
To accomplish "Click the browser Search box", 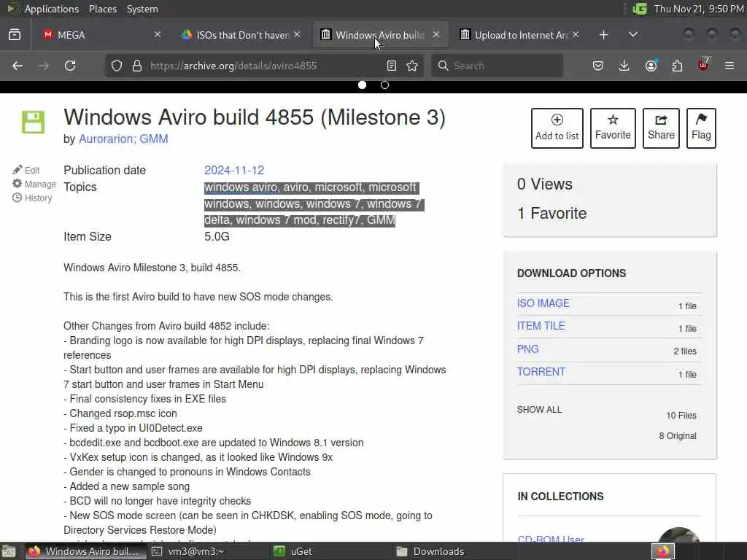I will point(497,66).
